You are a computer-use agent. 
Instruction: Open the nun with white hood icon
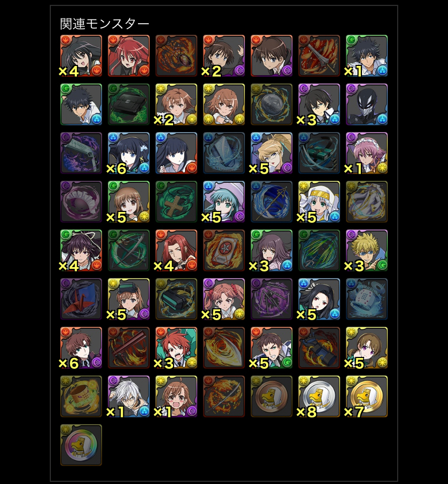[319, 202]
